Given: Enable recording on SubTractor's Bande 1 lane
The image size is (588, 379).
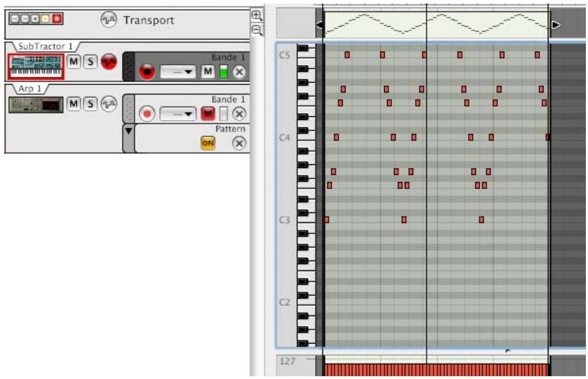Looking at the screenshot, I should click(x=147, y=71).
